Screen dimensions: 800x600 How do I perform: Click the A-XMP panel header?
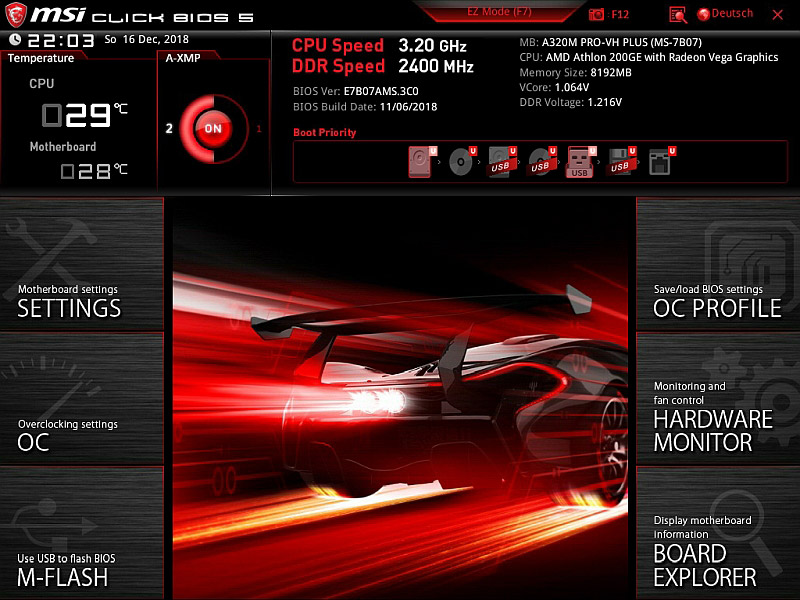(x=183, y=58)
